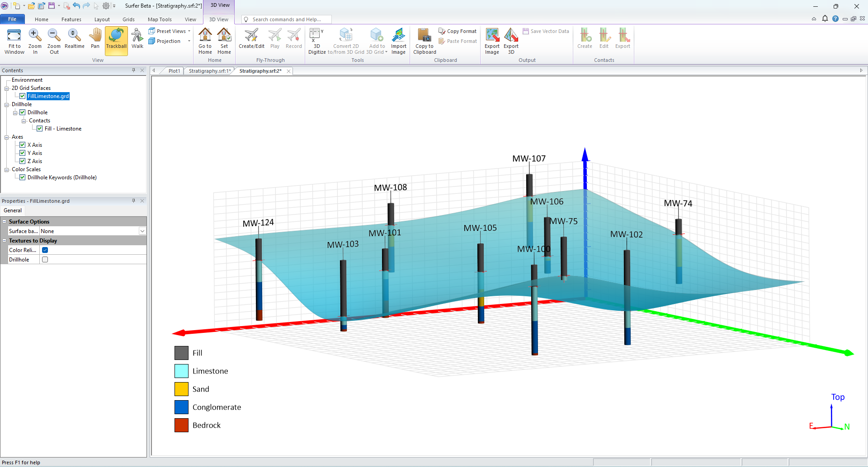
Task: Open the Surface base dropdown
Action: point(142,231)
